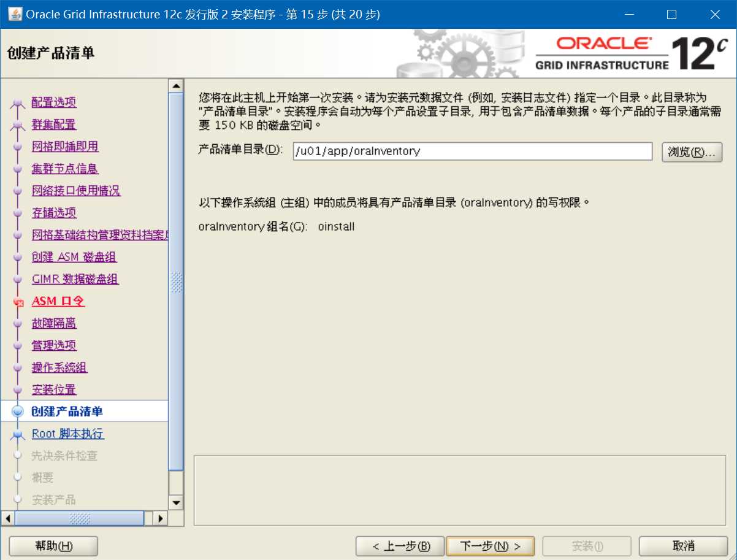Screen dimensions: 737x560
Task: Click the step list vertical scrollbar thumb
Action: point(177,282)
